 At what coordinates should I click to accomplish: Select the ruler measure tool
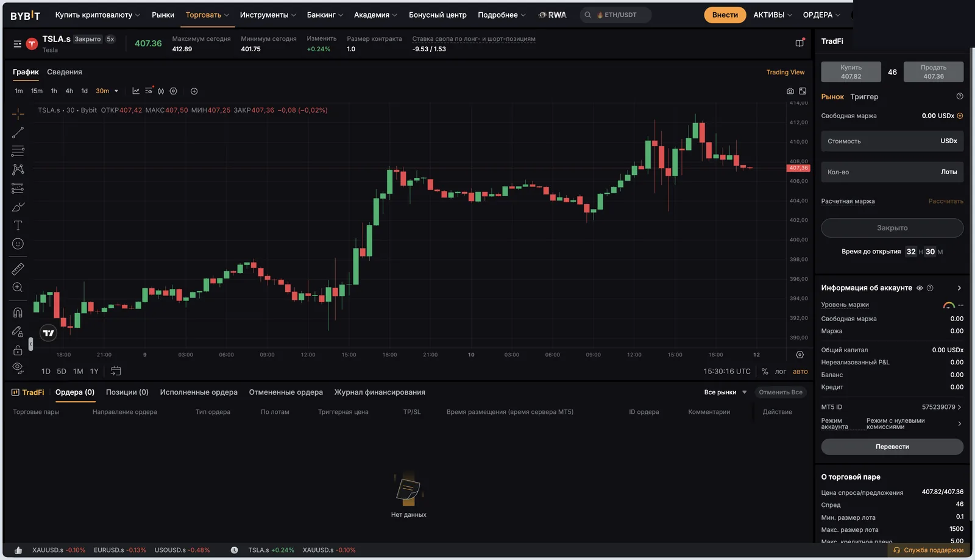tap(18, 269)
